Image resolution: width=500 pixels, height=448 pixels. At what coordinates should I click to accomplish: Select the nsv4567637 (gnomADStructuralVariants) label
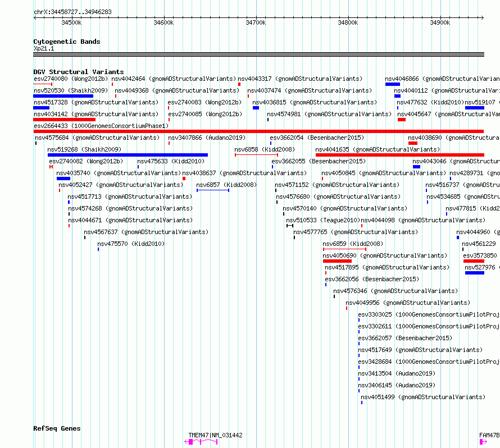click(x=146, y=232)
